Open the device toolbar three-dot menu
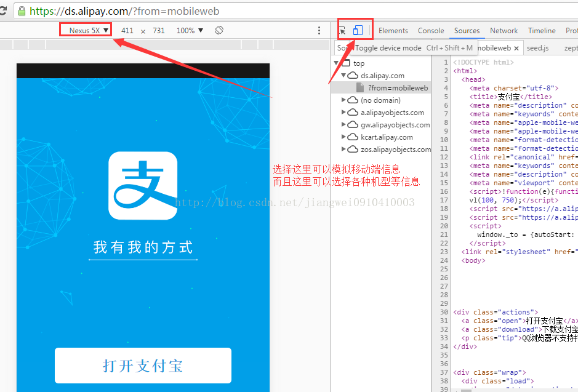Screen dimensions: 578x392 click(x=319, y=31)
